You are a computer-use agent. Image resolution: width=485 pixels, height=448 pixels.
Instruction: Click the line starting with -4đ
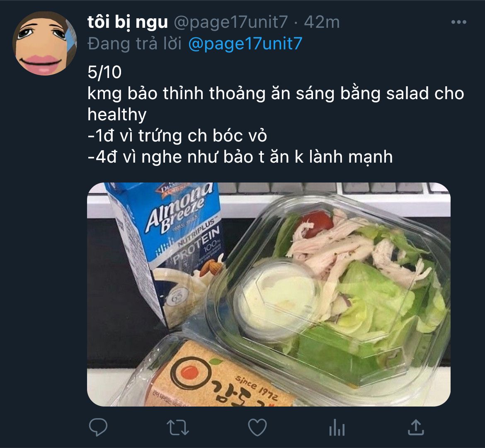point(240,157)
